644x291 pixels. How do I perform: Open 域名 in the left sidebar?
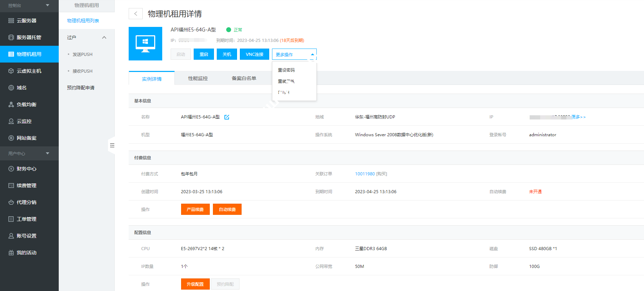pyautogui.click(x=22, y=88)
